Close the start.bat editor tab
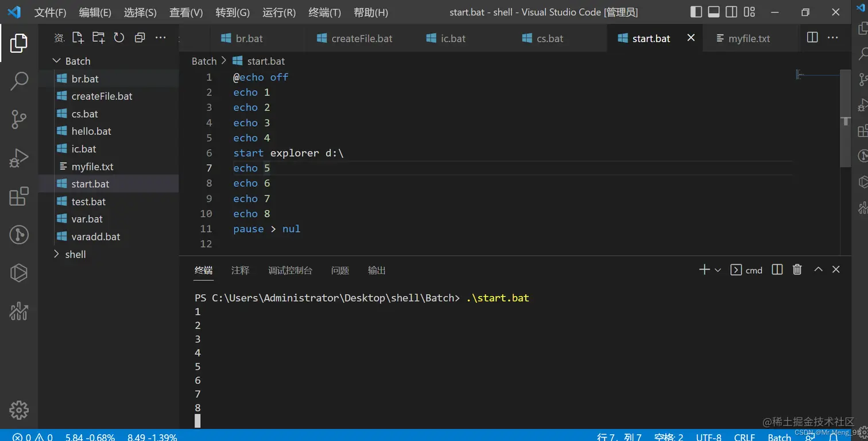Screen dimensions: 868x441 (691, 38)
